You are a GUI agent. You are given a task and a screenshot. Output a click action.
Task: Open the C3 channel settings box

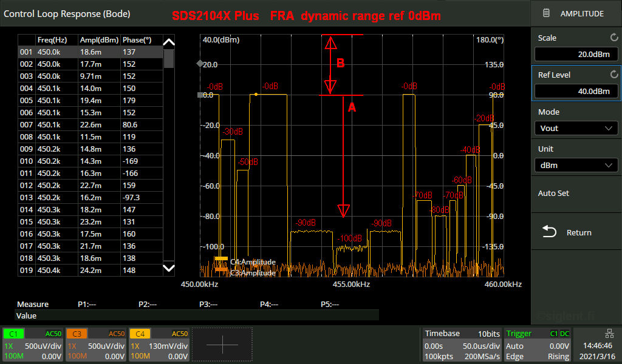pyautogui.click(x=97, y=345)
